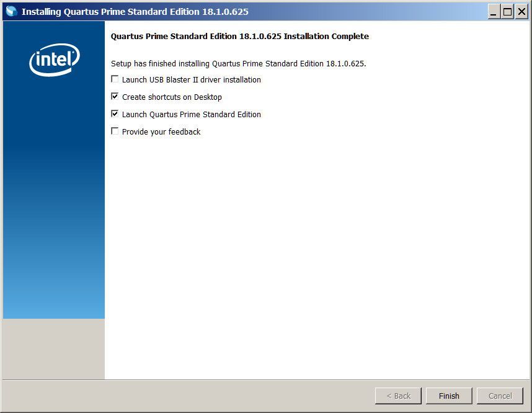This screenshot has width=532, height=413.
Task: Click the installer icon in title bar
Action: [12, 12]
